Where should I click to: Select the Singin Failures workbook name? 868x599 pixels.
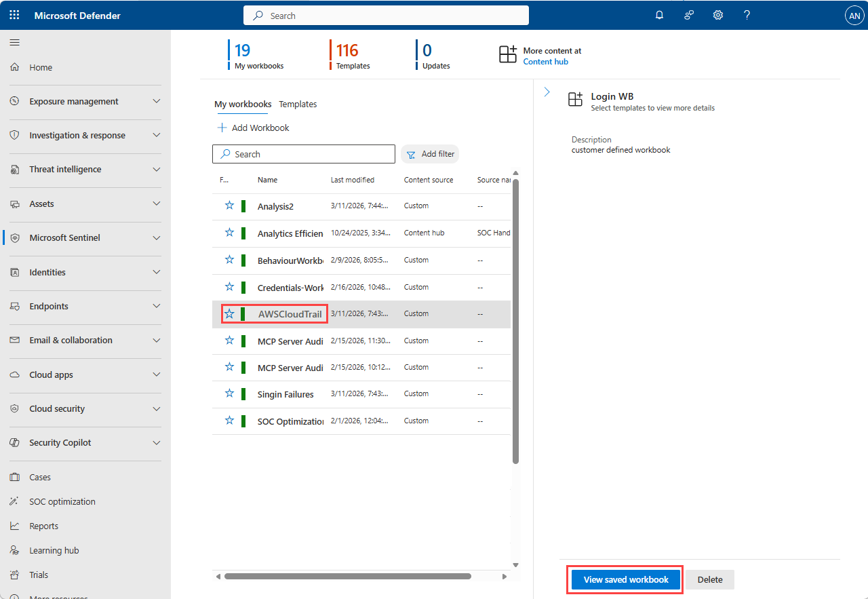click(x=285, y=394)
